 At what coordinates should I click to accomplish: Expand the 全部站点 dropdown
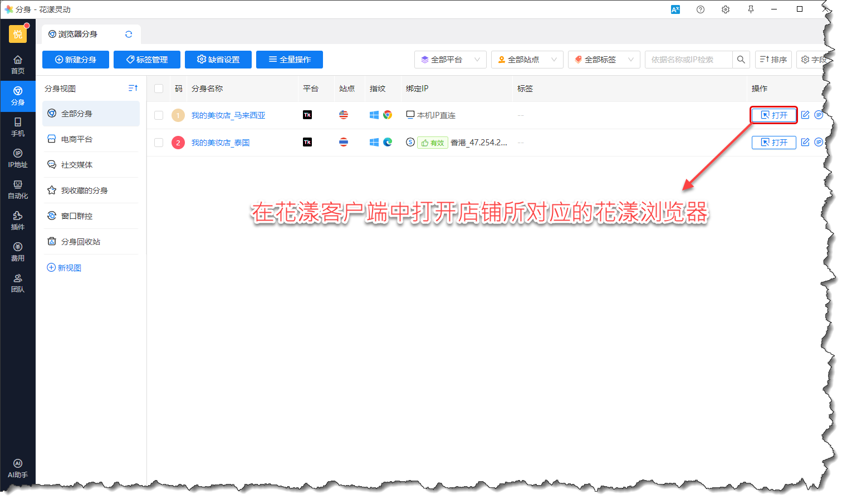[x=527, y=60]
